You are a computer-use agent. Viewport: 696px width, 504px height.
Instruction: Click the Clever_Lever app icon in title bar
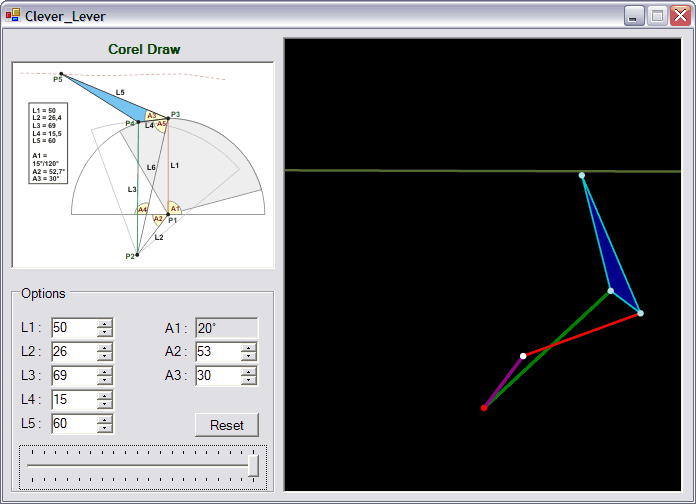[12, 16]
